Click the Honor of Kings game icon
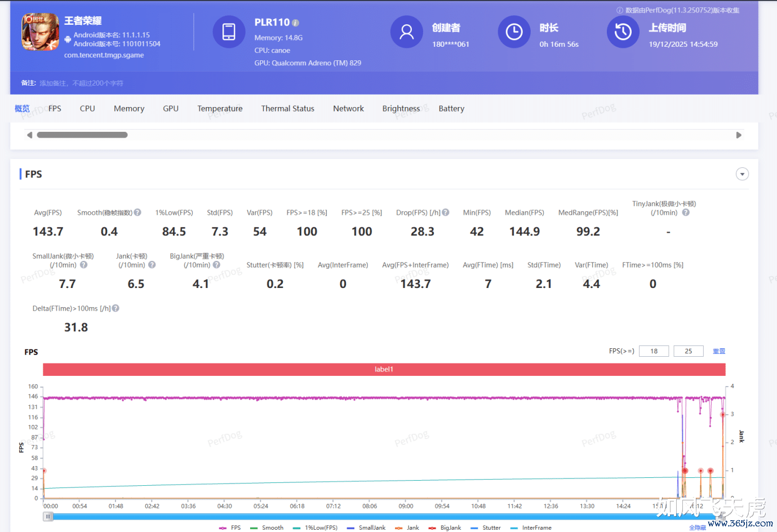 [40, 32]
